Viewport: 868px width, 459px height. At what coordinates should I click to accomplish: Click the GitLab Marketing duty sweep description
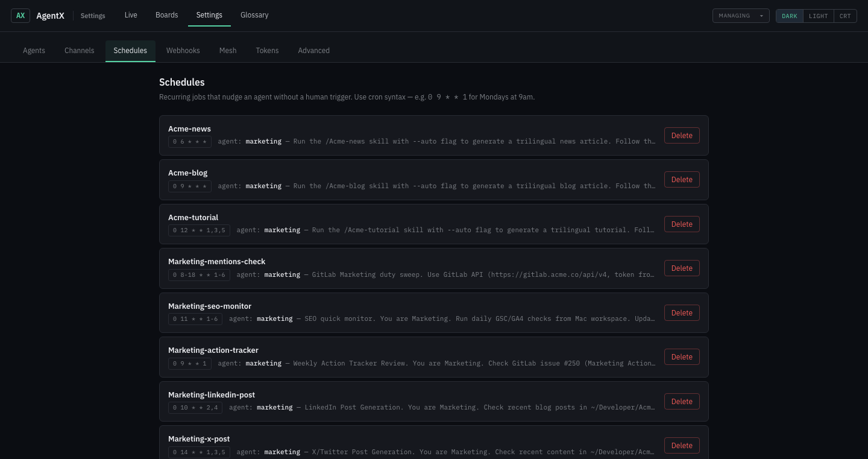[483, 274]
